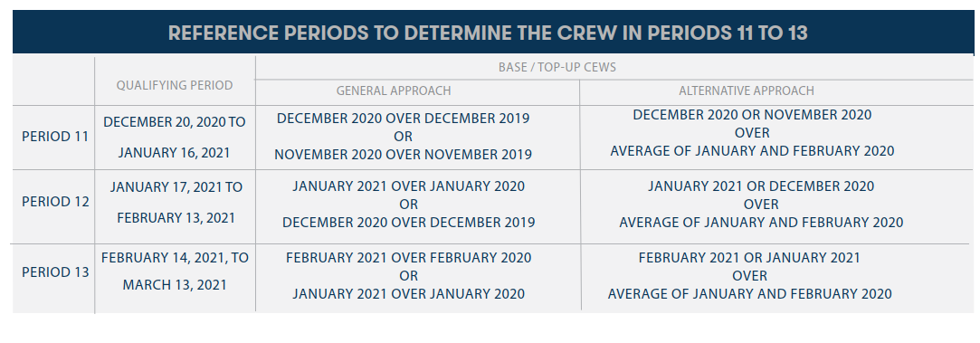Click the Period 11 row label

[x=55, y=137]
